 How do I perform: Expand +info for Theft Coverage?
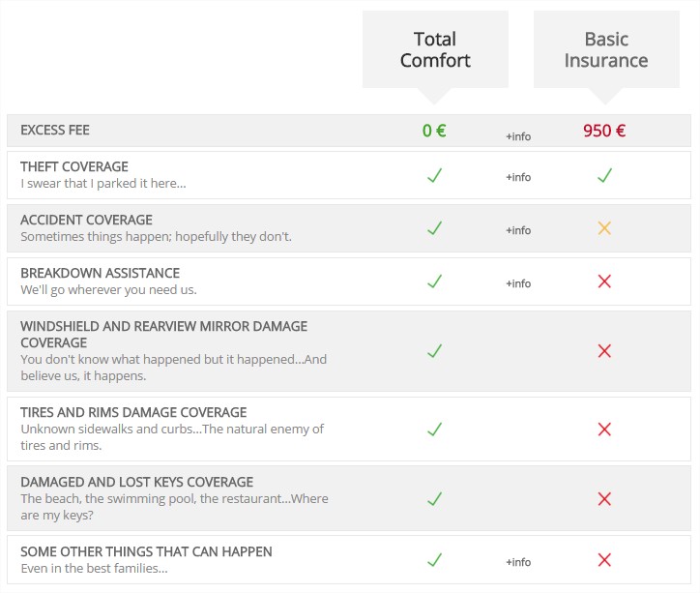518,177
